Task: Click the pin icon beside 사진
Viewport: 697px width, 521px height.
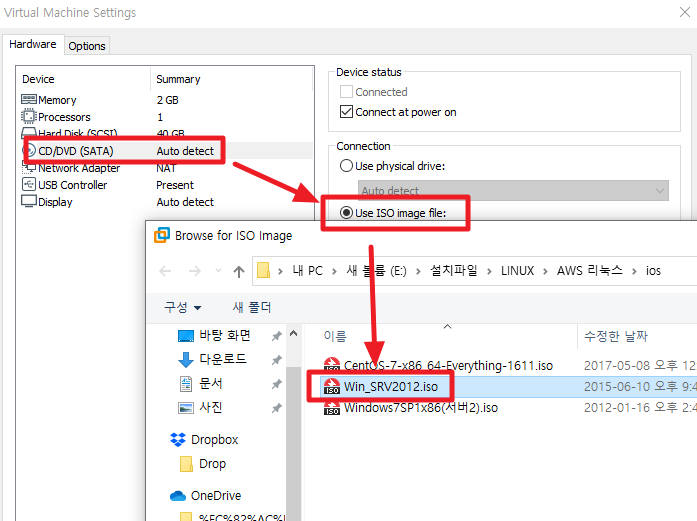Action: (x=276, y=408)
